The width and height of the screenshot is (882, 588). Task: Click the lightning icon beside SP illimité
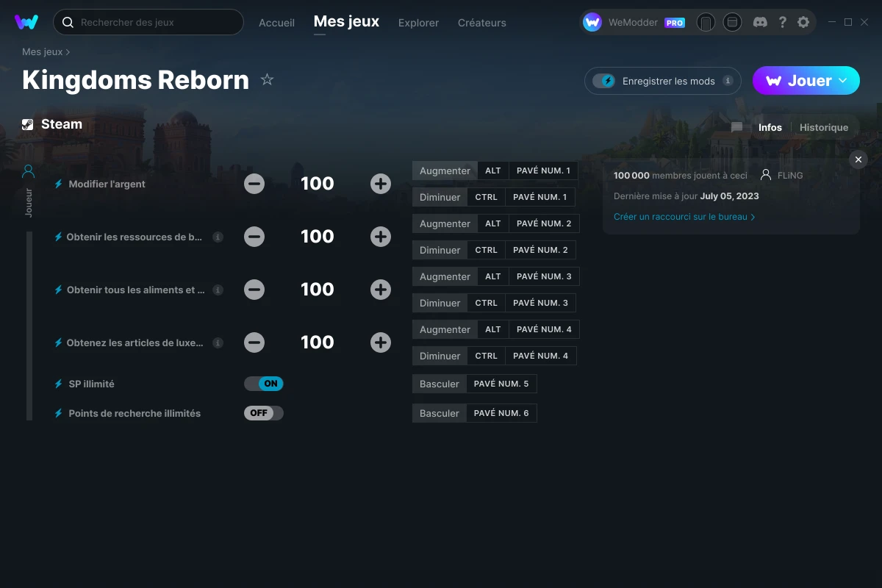tap(59, 384)
